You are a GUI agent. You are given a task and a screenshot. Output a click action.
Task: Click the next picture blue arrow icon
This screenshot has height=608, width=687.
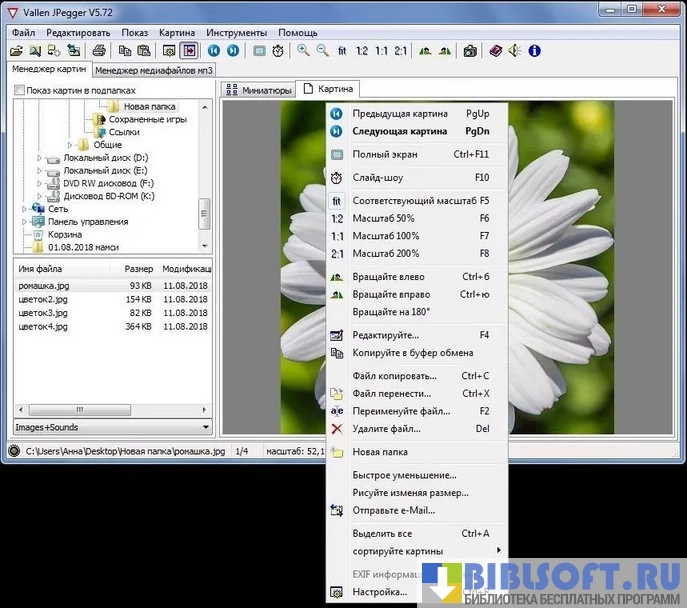point(232,51)
